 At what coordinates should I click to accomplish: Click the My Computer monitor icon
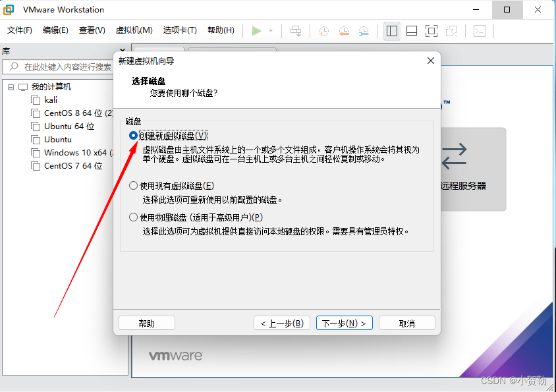(23, 87)
